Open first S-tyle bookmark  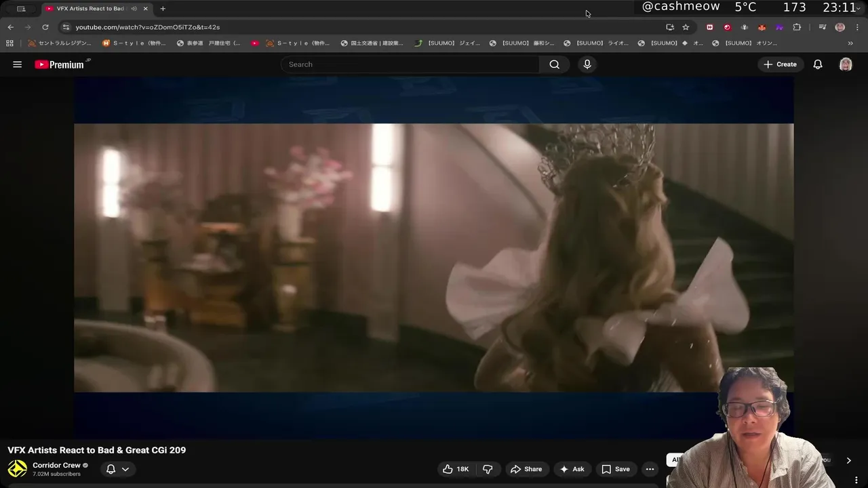coord(134,43)
